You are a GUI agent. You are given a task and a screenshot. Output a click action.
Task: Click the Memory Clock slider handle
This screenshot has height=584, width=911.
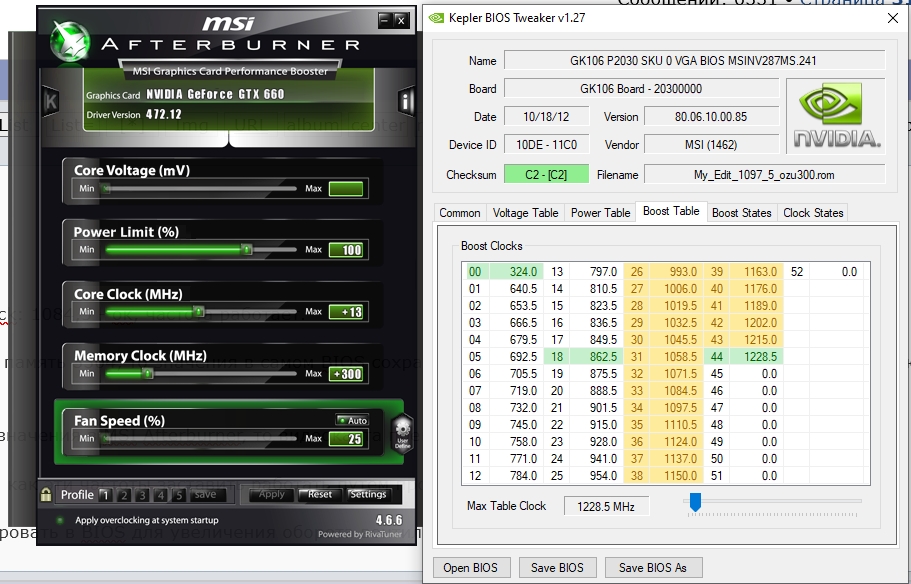click(148, 374)
